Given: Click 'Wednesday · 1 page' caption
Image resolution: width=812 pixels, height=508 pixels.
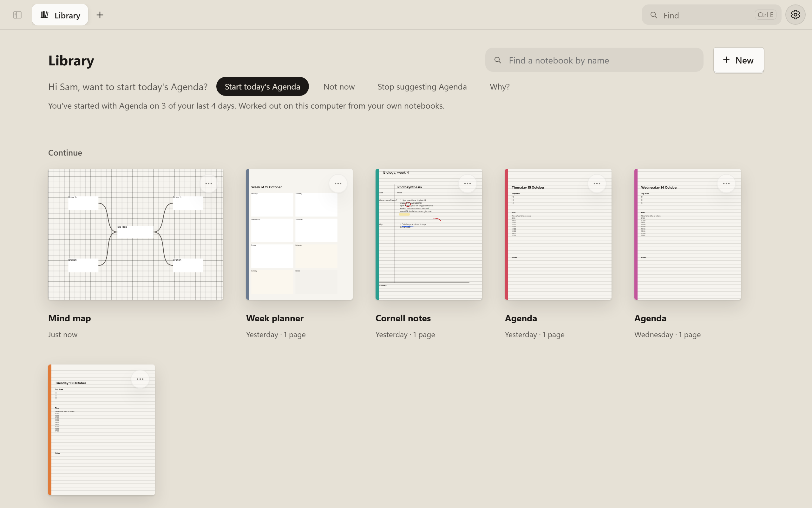Looking at the screenshot, I should (x=667, y=335).
